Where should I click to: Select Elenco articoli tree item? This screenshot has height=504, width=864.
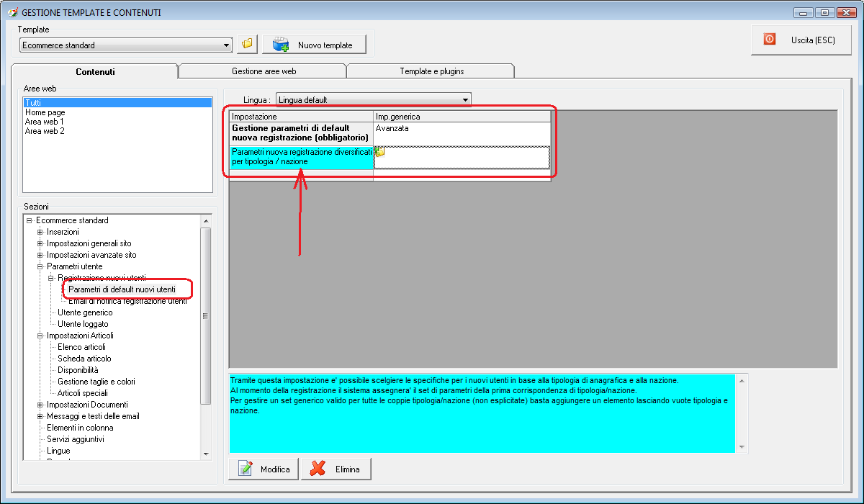click(81, 347)
